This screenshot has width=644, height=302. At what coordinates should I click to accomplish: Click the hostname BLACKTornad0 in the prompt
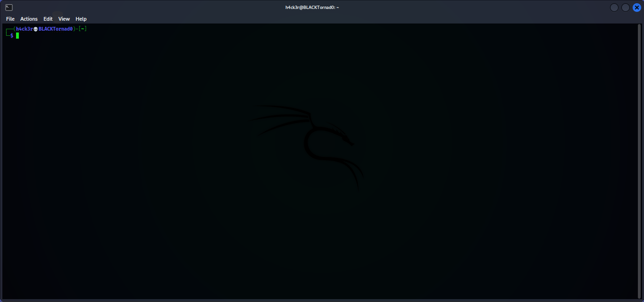56,29
